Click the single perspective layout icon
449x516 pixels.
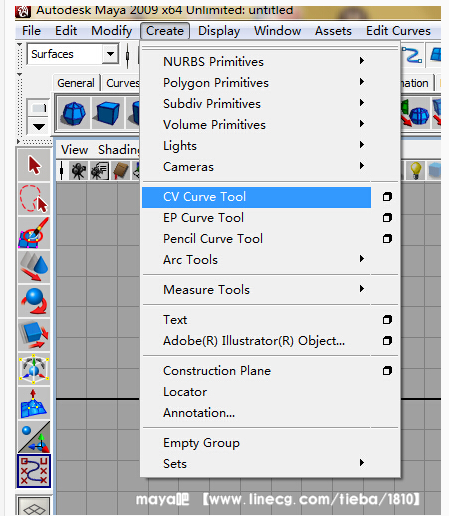click(x=34, y=507)
